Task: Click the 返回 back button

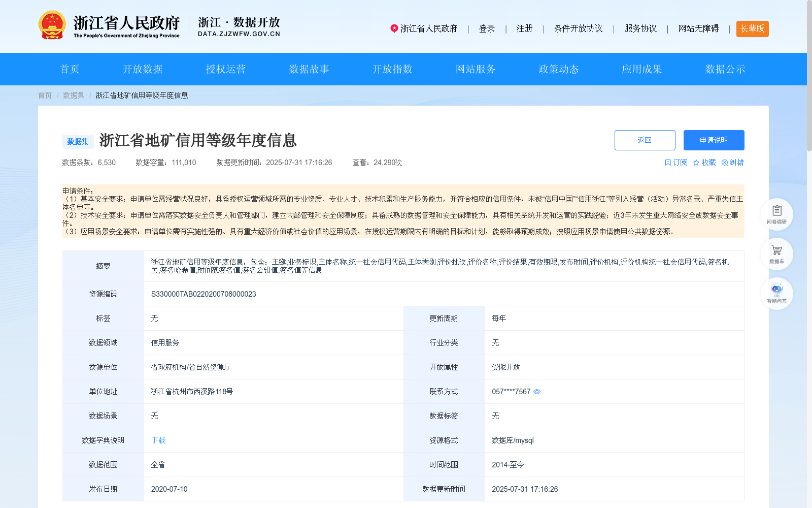Action: (x=645, y=140)
